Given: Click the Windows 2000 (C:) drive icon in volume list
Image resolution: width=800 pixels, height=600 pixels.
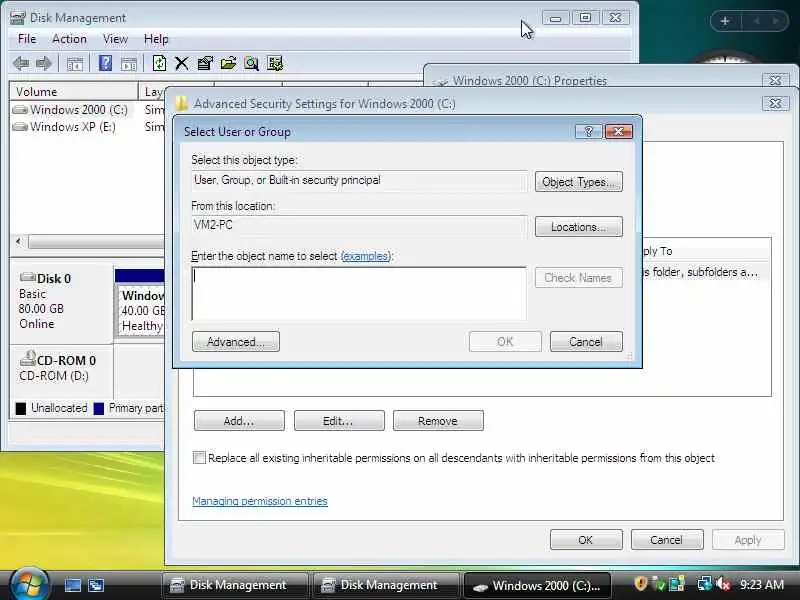Looking at the screenshot, I should (x=20, y=110).
